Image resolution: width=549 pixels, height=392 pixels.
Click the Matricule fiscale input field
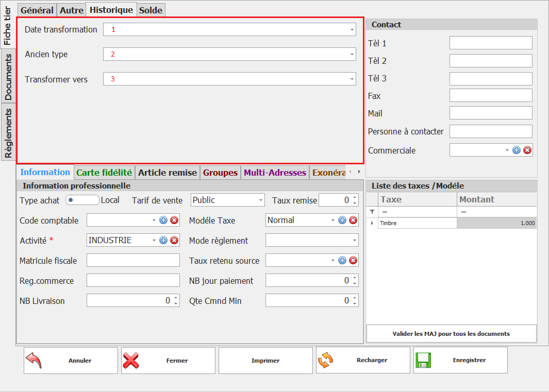[133, 260]
